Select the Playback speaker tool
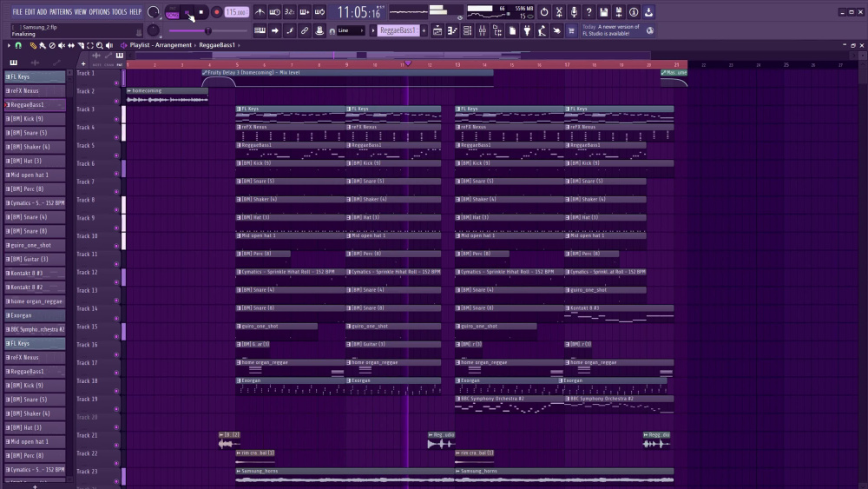 (x=109, y=45)
